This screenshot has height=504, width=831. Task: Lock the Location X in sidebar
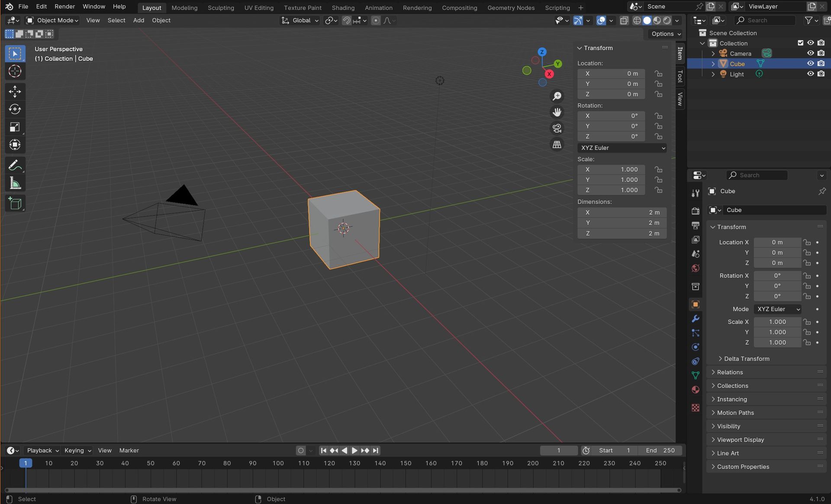point(658,74)
